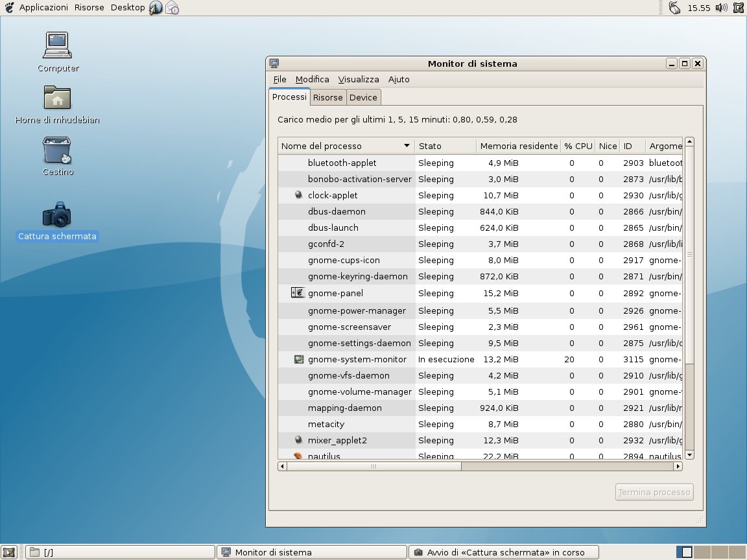Click the vertical scrollbar up arrow
This screenshot has width=747, height=560.
point(689,142)
